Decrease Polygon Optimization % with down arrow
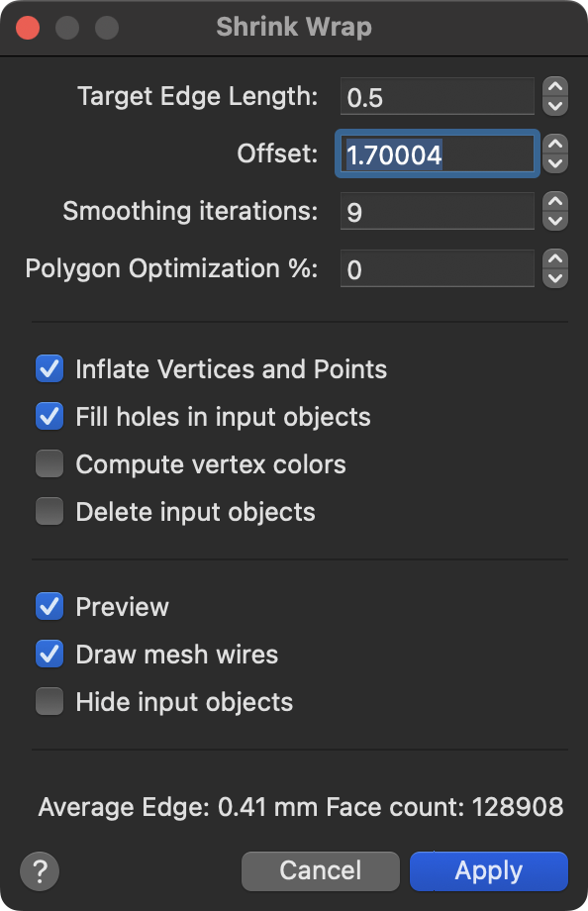 pos(555,277)
